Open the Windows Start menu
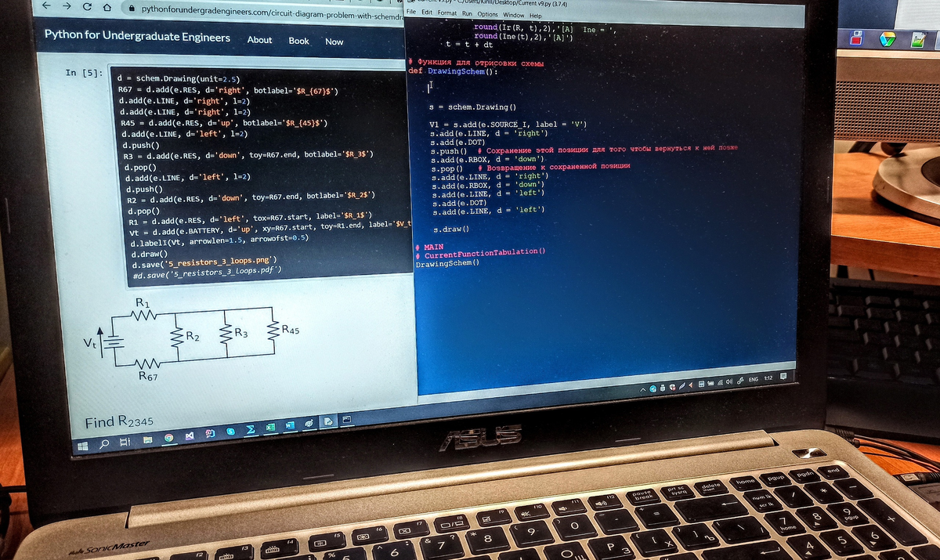This screenshot has height=560, width=940. 83,446
